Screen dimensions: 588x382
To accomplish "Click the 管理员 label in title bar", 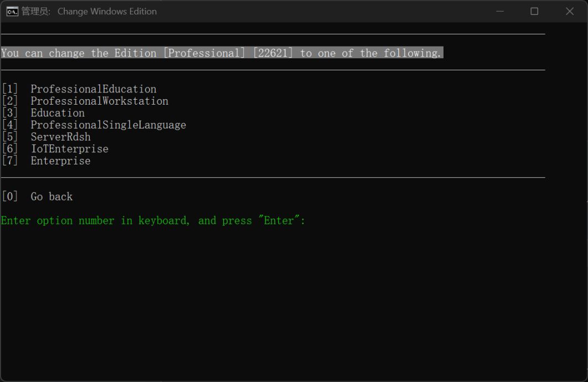I will [x=35, y=11].
